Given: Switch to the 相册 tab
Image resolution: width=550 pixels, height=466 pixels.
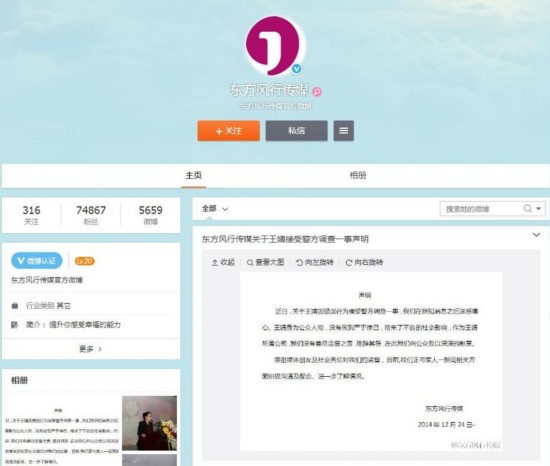Looking at the screenshot, I should pyautogui.click(x=358, y=175).
